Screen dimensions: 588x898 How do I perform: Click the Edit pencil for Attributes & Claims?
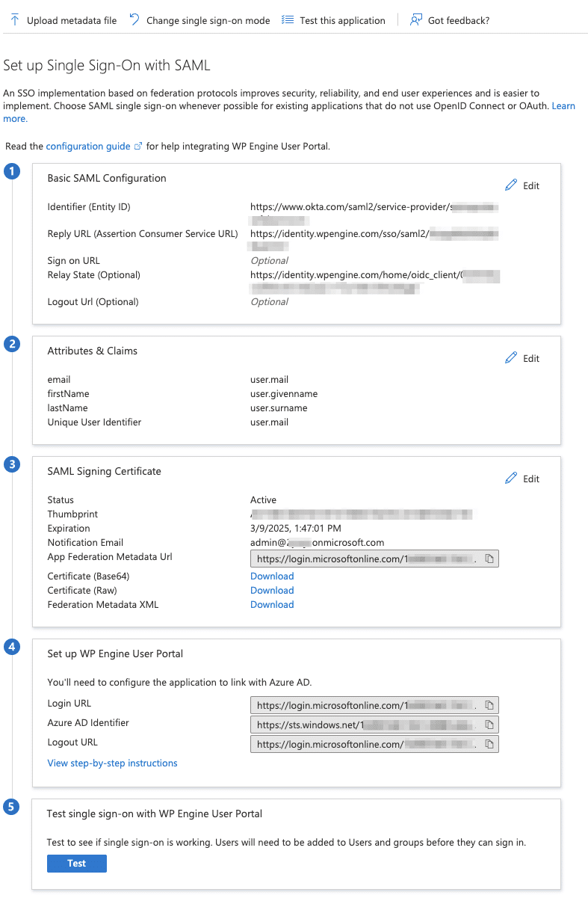(x=513, y=358)
